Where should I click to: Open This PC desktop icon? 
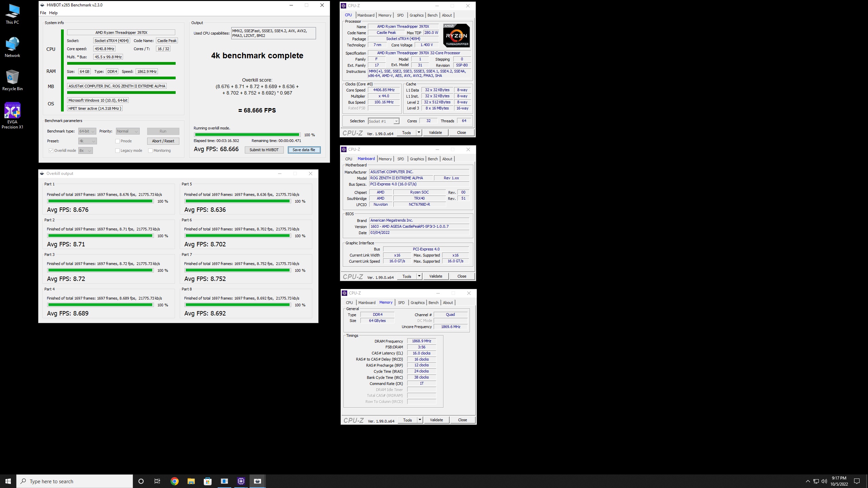[12, 14]
